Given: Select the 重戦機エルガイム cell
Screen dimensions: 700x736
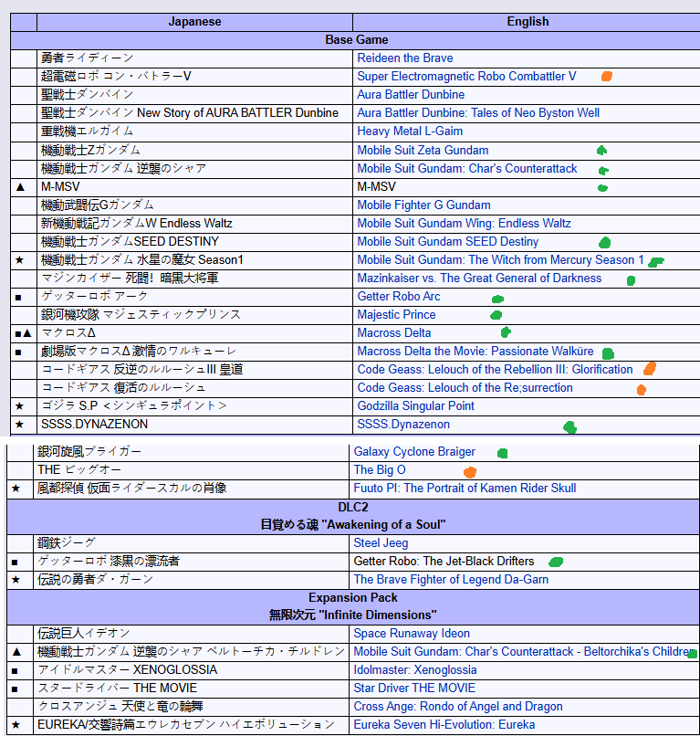Looking at the screenshot, I should (x=194, y=131).
